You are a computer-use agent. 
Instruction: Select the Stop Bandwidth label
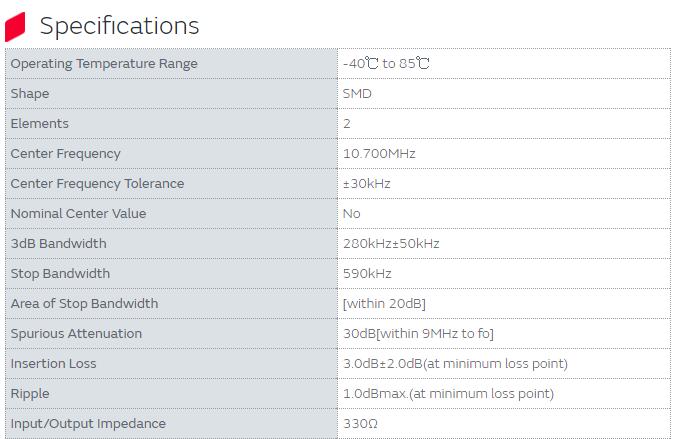tap(60, 274)
